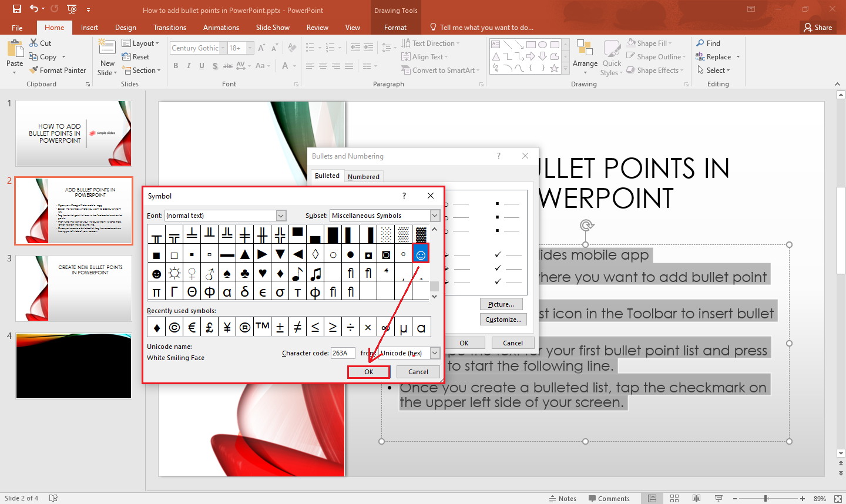Select the white smiling face symbol
This screenshot has width=846, height=504.
coord(421,254)
